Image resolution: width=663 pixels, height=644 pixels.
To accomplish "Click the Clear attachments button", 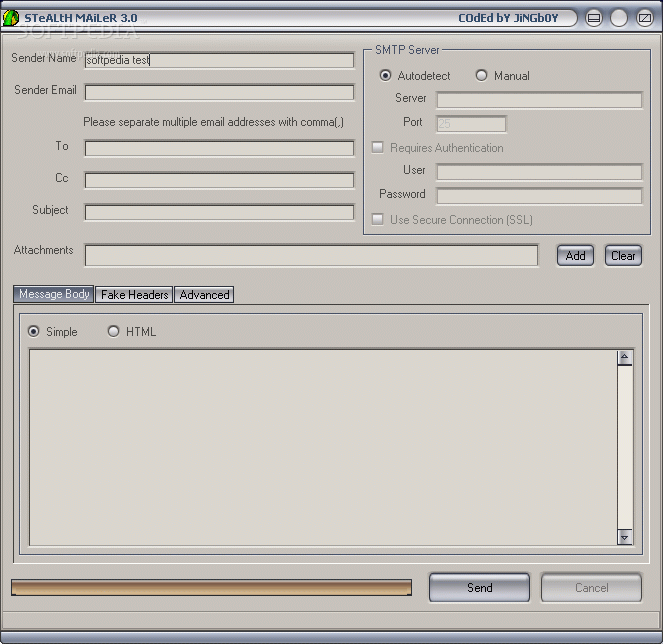I will tap(623, 256).
